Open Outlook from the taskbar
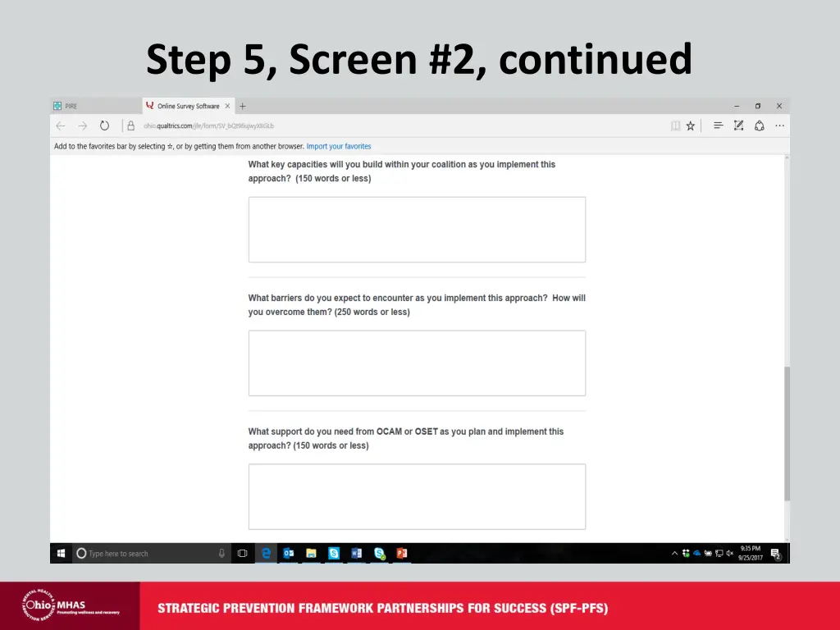840x630 pixels. 288,554
